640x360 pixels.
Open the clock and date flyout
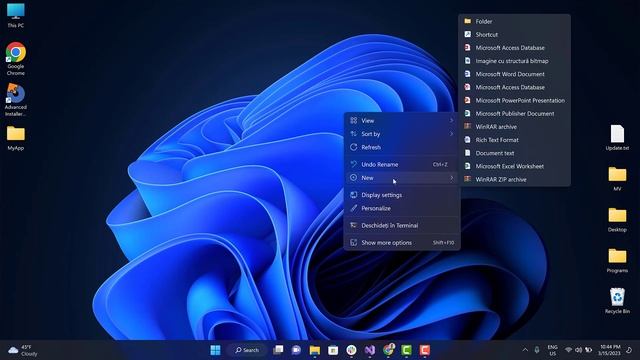[610, 350]
